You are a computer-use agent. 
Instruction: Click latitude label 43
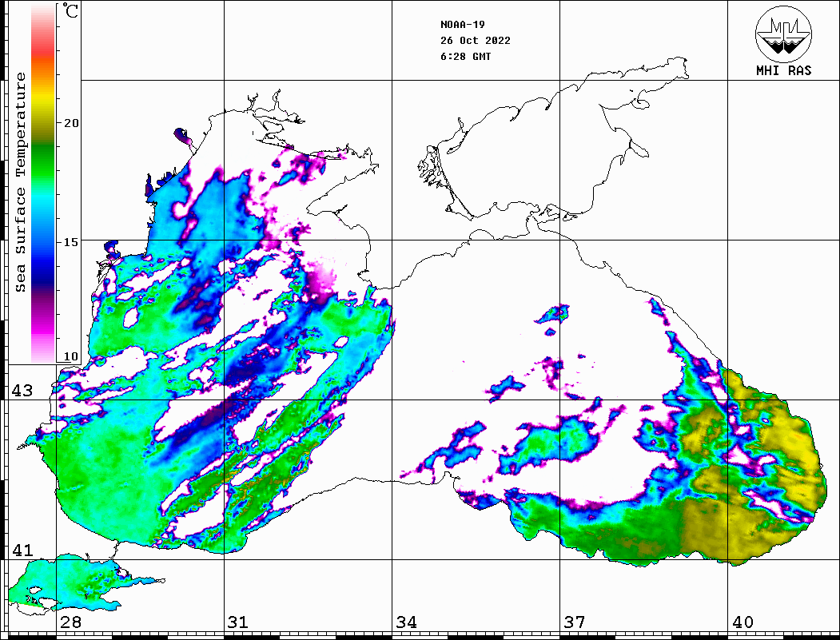(x=22, y=391)
